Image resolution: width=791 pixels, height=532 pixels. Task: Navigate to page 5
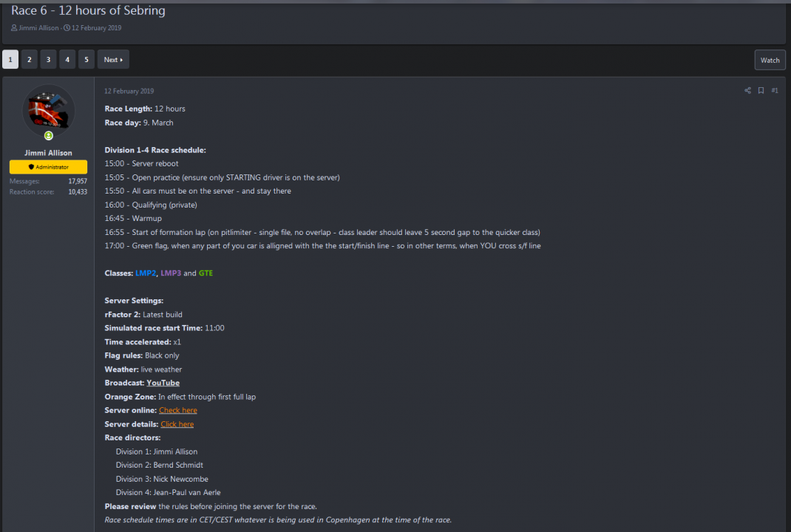pyautogui.click(x=86, y=60)
